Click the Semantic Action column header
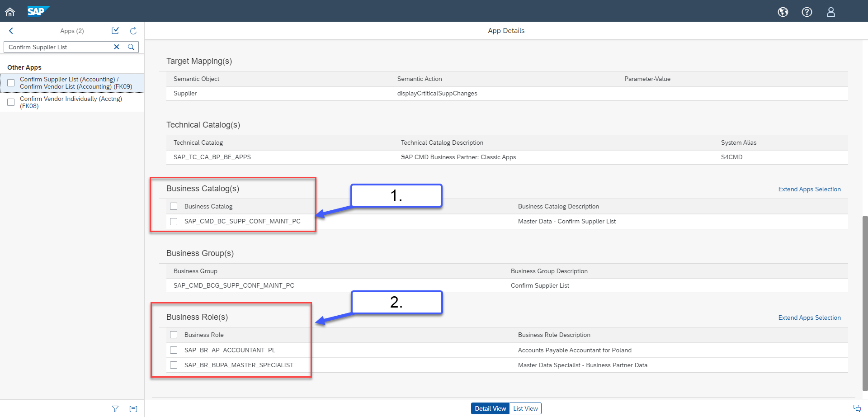 [x=420, y=79]
